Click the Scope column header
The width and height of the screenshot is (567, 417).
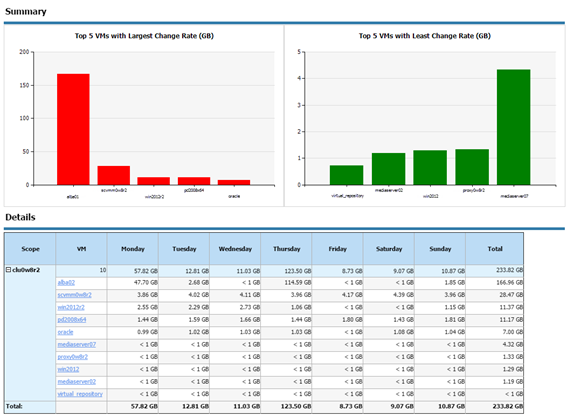(30, 249)
